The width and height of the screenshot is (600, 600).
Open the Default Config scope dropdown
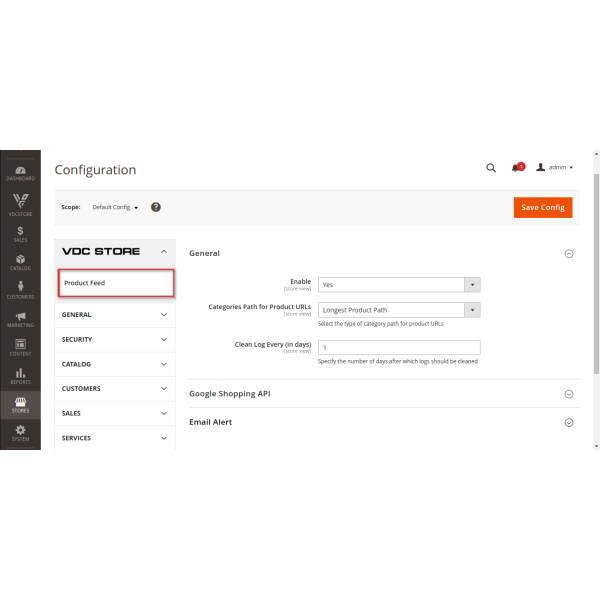click(x=115, y=207)
